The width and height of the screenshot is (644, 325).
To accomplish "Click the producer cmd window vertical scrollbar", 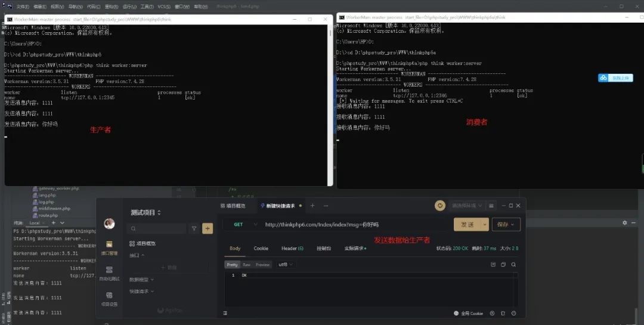I will point(330,105).
